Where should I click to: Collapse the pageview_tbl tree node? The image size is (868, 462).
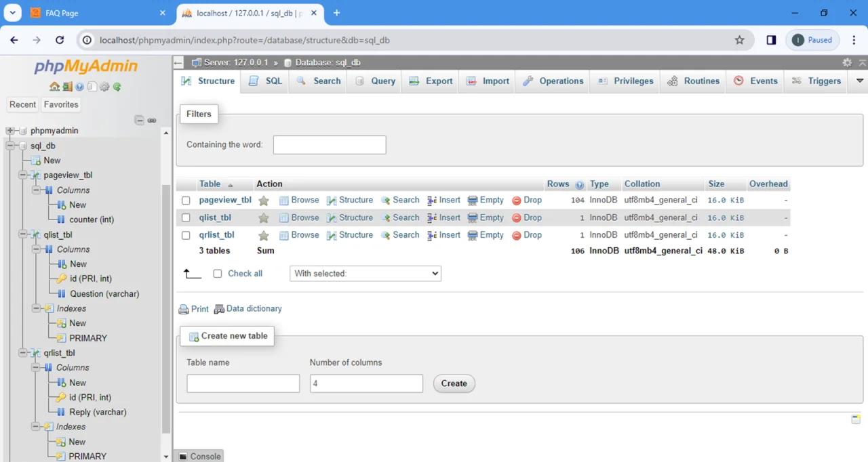tap(22, 175)
